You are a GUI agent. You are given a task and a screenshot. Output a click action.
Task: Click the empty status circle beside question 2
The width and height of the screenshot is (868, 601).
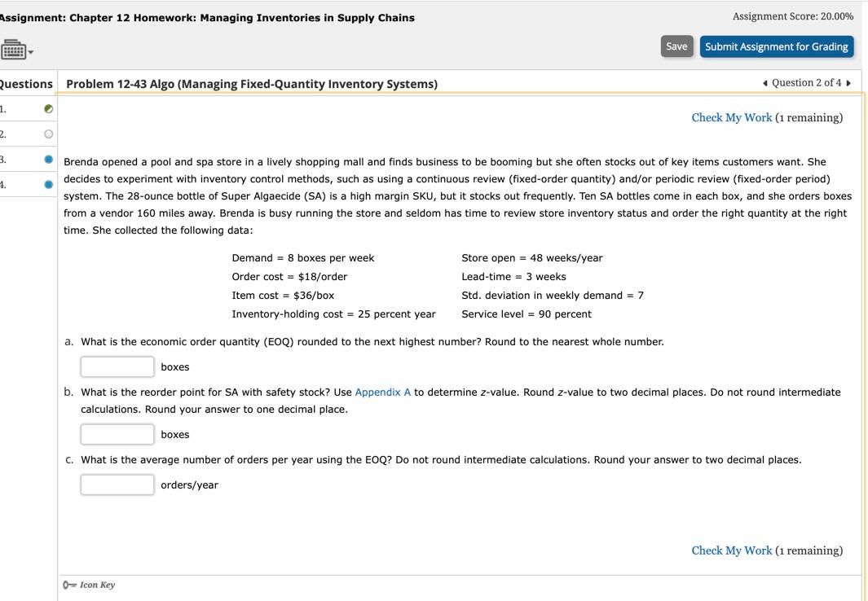tap(46, 133)
